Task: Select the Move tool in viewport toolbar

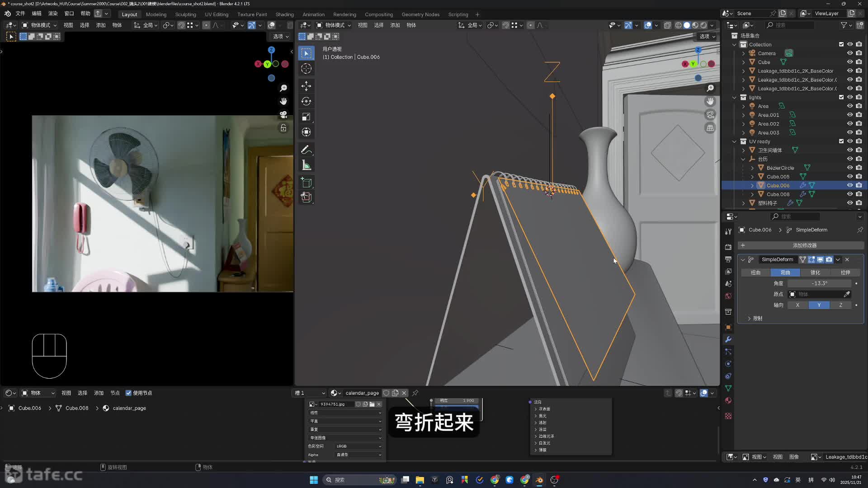Action: pyautogui.click(x=306, y=86)
